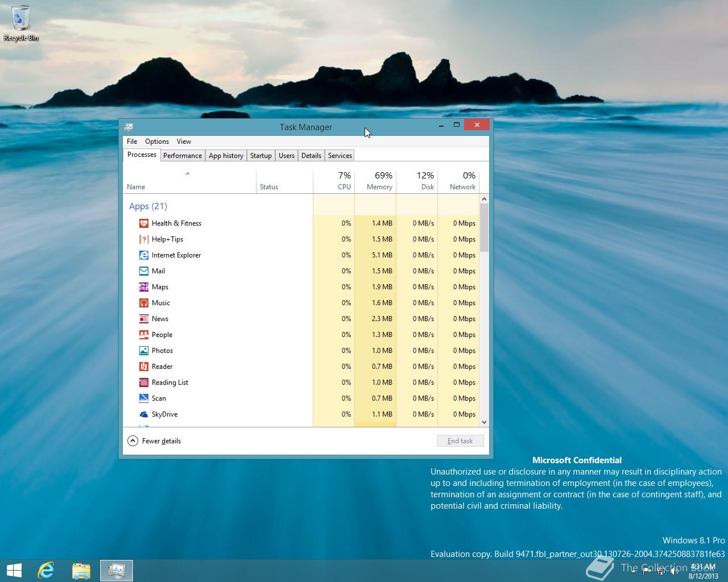Click Task Manager title bar icon
The height and width of the screenshot is (582, 728).
[129, 127]
